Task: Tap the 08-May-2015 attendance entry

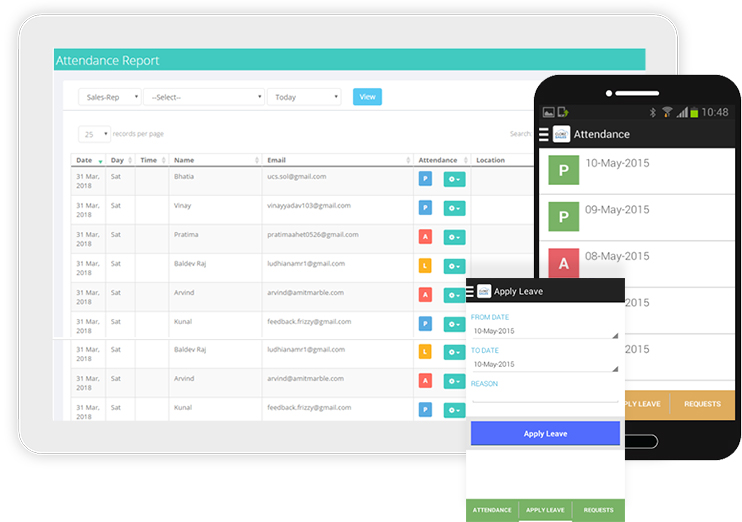Action: click(637, 264)
